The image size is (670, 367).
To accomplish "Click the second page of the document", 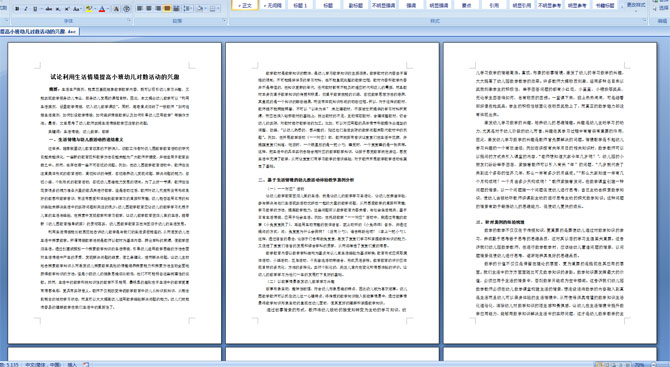I will [x=332, y=193].
